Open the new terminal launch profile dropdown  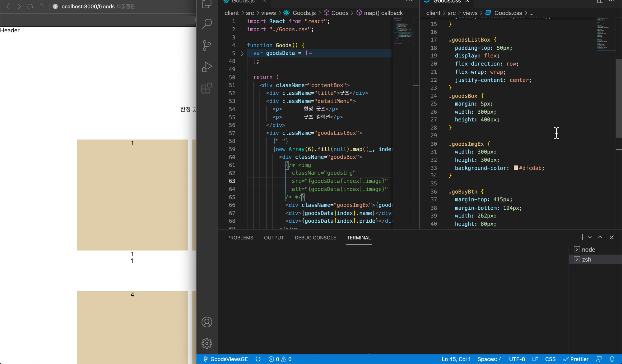click(x=590, y=237)
